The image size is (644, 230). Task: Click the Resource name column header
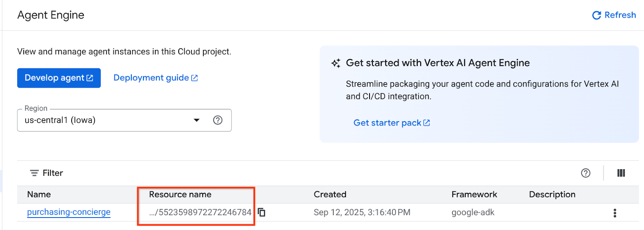180,195
